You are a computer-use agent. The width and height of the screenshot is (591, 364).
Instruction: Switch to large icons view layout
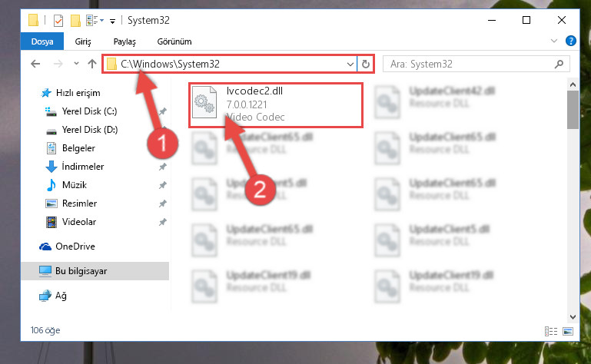[568, 331]
